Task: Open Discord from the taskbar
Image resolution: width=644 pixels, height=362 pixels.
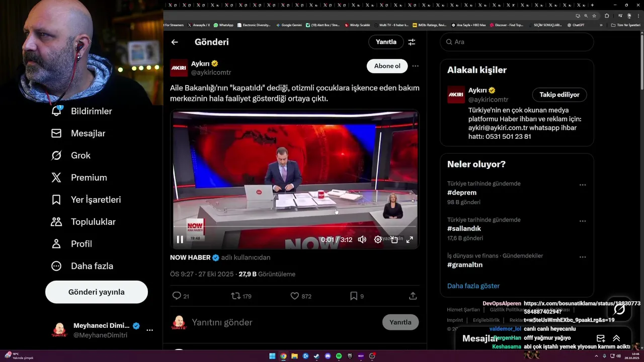Action: (x=328, y=356)
